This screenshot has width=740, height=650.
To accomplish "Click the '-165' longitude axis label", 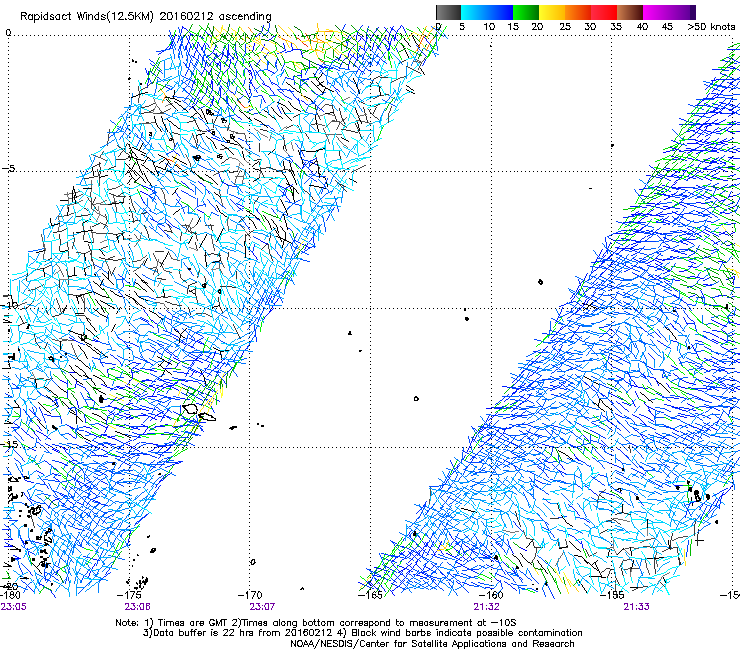I will pyautogui.click(x=371, y=595).
